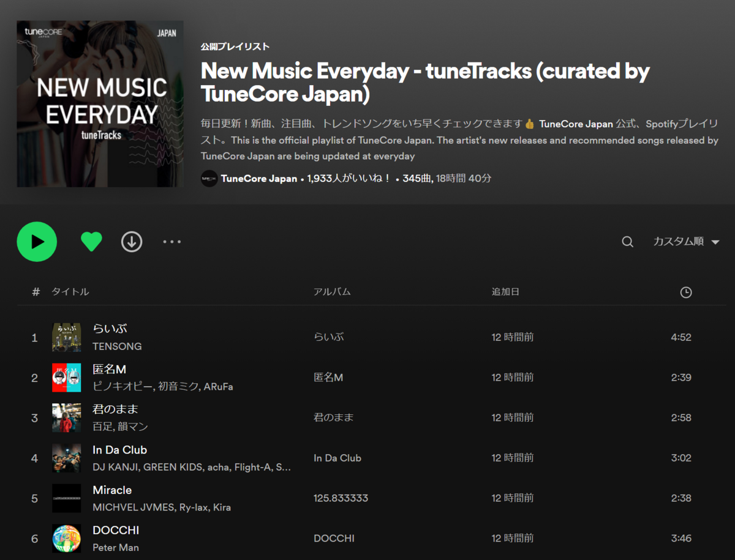The image size is (735, 560).
Task: Open album 125.833333 link
Action: tap(341, 499)
